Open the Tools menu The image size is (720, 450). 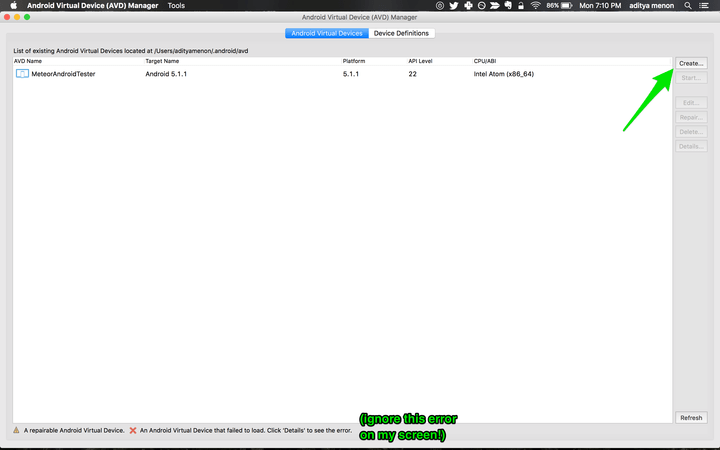point(176,6)
